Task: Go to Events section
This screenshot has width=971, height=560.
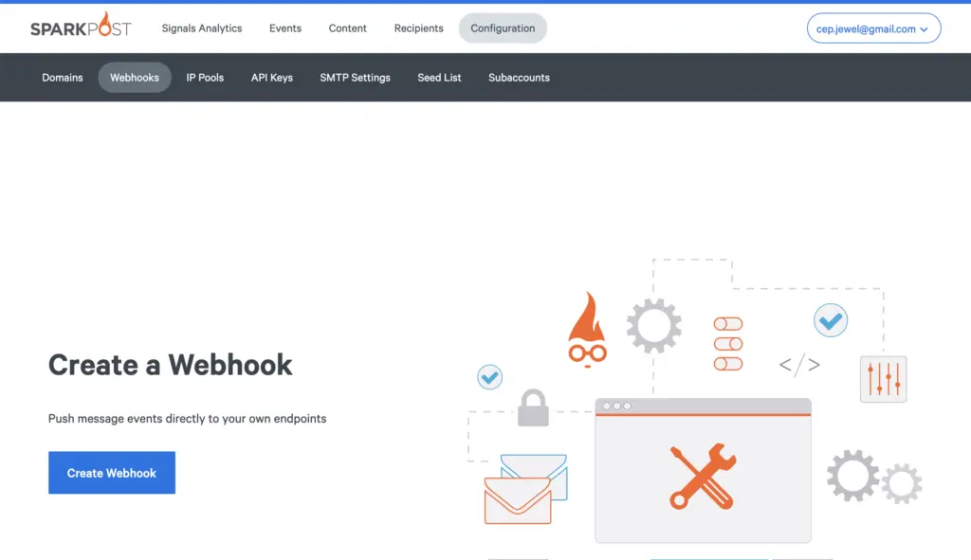Action: coord(285,28)
